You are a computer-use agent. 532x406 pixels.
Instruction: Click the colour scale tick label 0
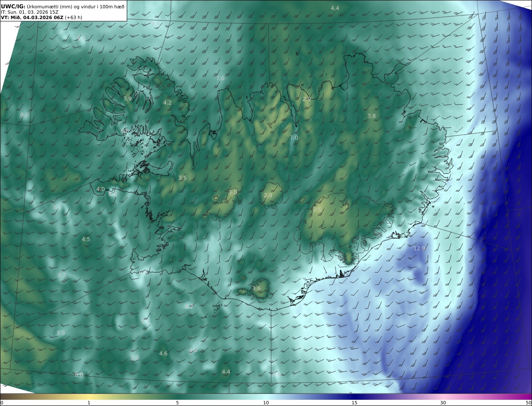pos(2,403)
